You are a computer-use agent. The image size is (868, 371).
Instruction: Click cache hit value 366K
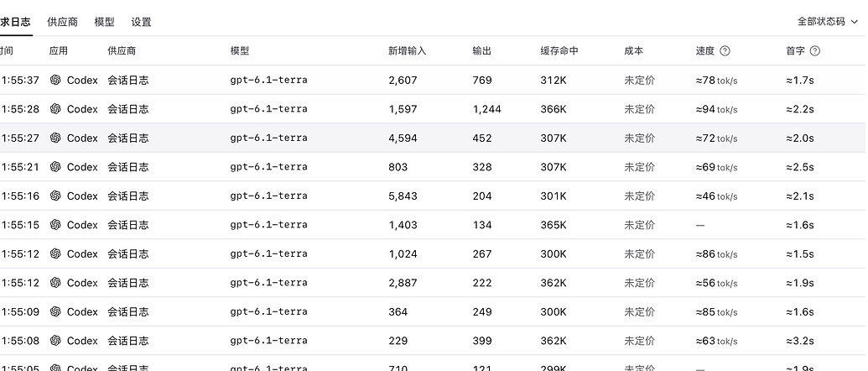tap(554, 109)
